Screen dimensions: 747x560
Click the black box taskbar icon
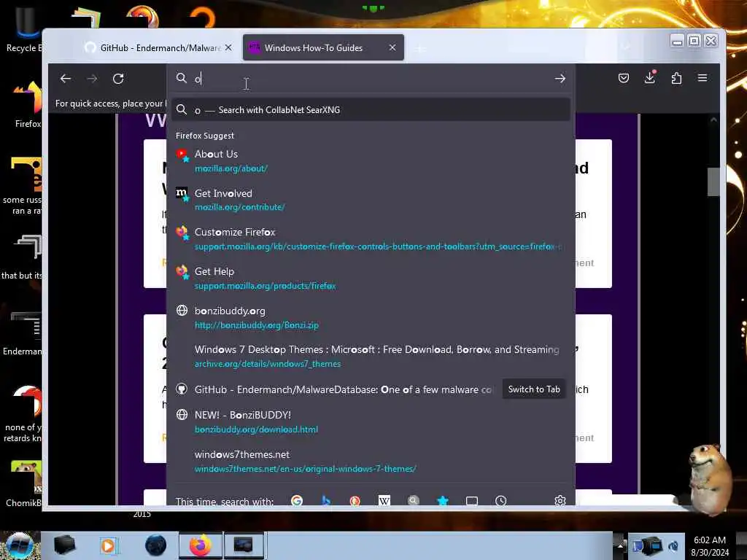[64, 545]
